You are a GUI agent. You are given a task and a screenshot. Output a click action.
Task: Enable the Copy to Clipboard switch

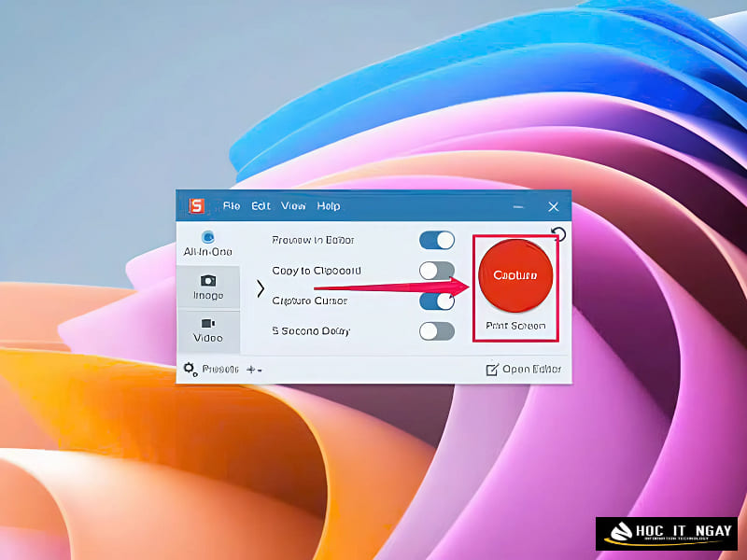click(x=437, y=271)
